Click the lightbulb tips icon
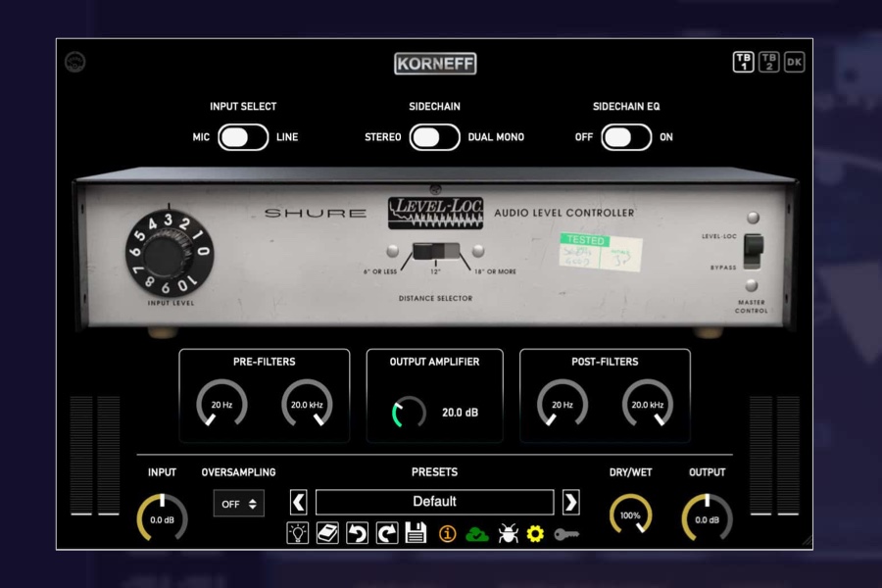Image resolution: width=882 pixels, height=588 pixels. [x=298, y=533]
